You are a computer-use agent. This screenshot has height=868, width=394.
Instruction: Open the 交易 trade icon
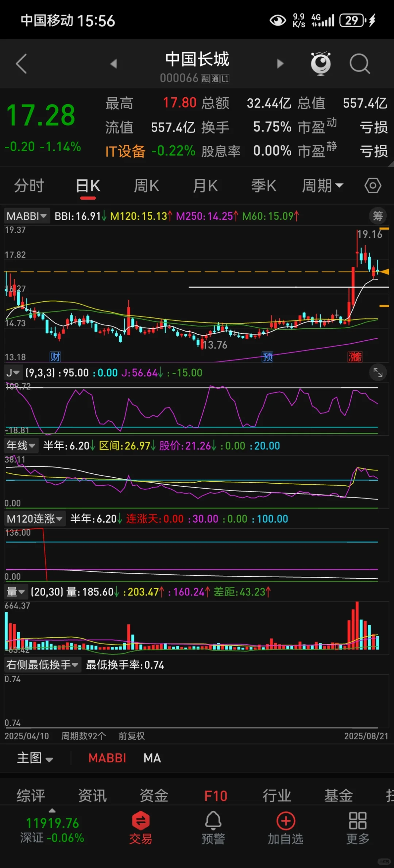[140, 828]
